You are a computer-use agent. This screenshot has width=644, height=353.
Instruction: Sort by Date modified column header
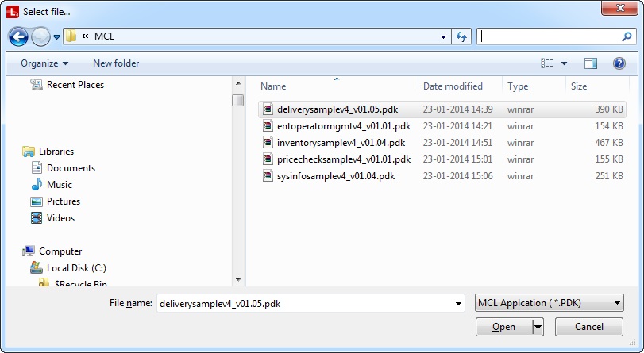tap(453, 86)
